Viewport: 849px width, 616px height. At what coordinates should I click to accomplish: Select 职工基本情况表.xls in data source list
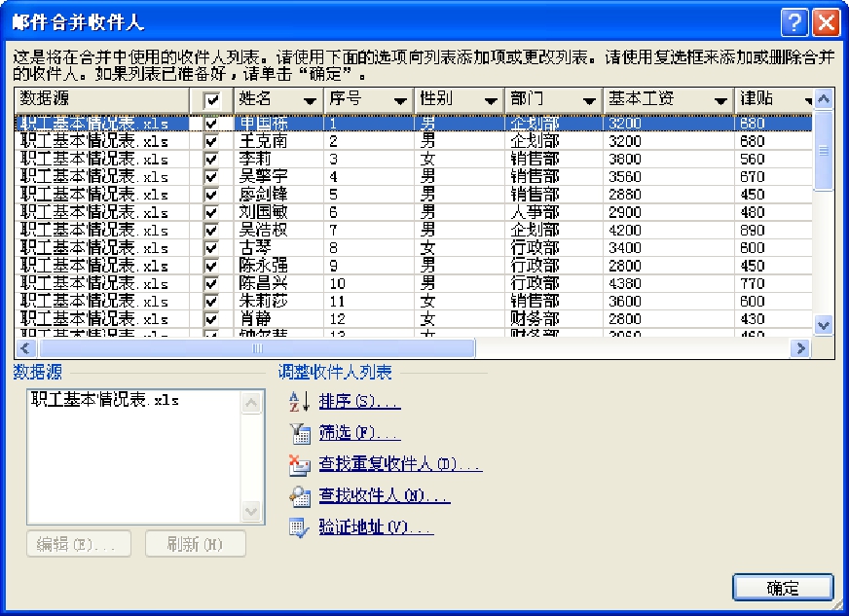click(x=105, y=400)
